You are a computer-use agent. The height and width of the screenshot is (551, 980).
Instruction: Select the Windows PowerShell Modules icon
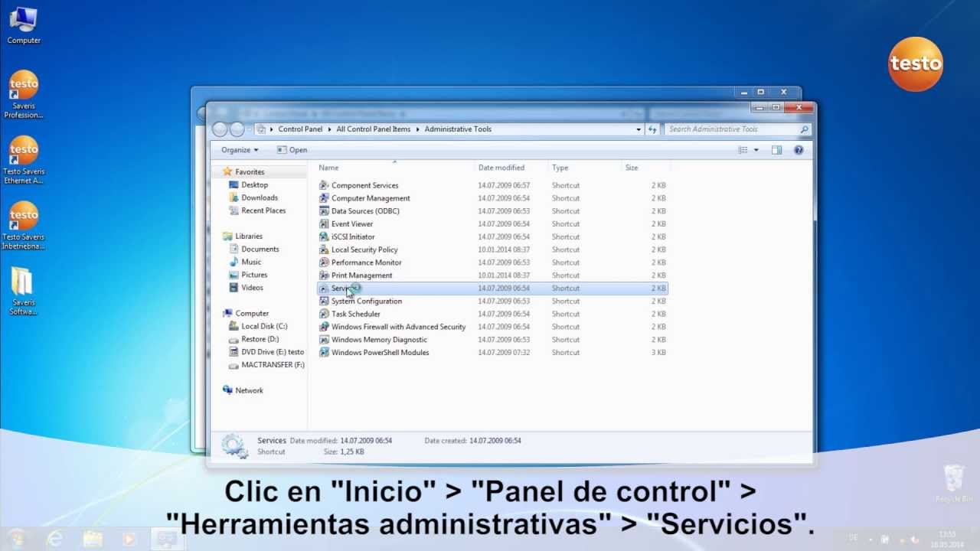pyautogui.click(x=324, y=353)
